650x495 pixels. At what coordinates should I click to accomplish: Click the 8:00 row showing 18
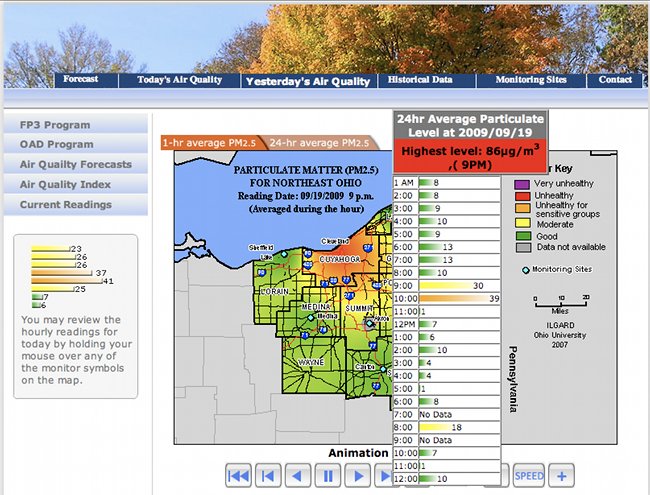(x=447, y=427)
